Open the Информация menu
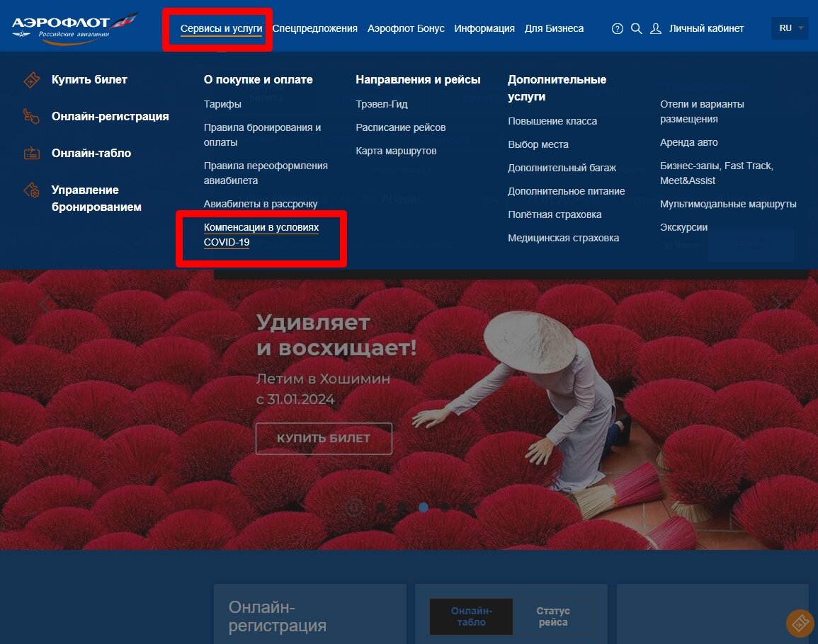 (x=484, y=29)
